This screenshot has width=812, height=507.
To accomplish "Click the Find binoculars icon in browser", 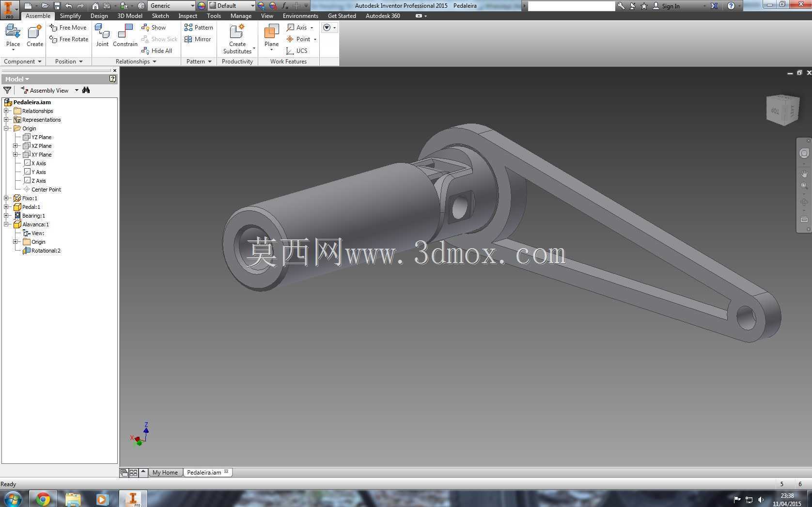I will point(86,90).
